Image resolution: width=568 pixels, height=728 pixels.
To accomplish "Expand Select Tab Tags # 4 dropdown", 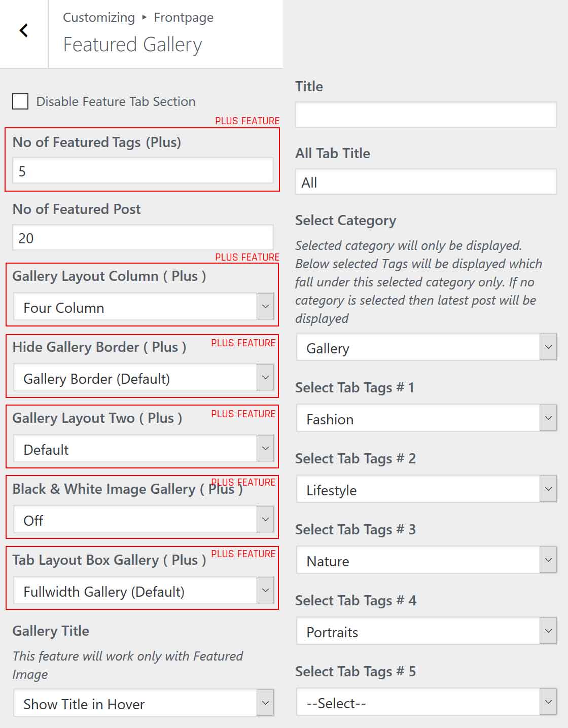I will point(426,631).
